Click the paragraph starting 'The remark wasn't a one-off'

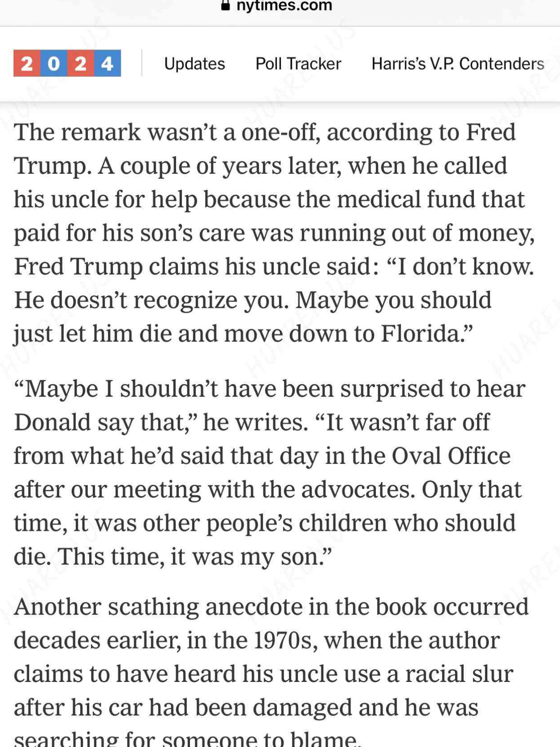click(274, 233)
